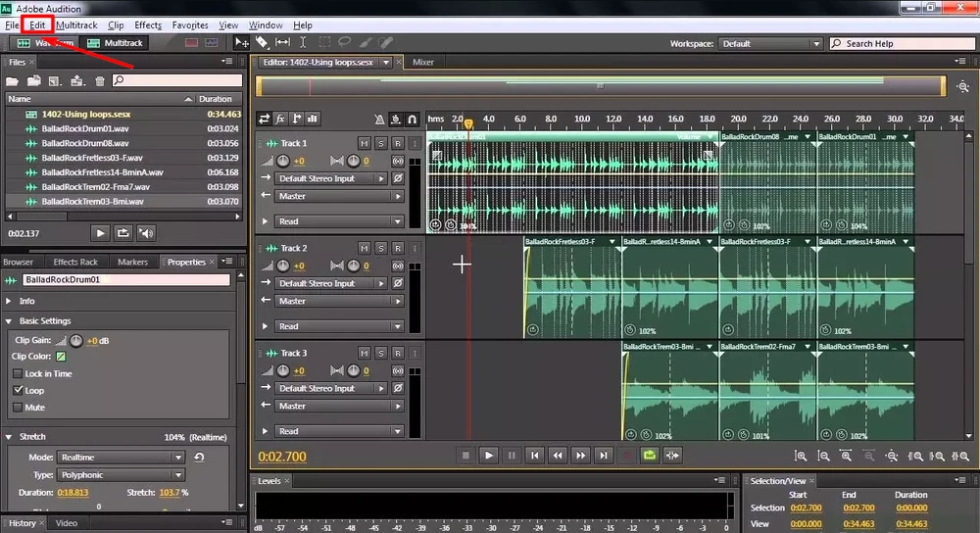980x533 pixels.
Task: Click the clip name field BalladRockDrum01
Action: point(126,279)
